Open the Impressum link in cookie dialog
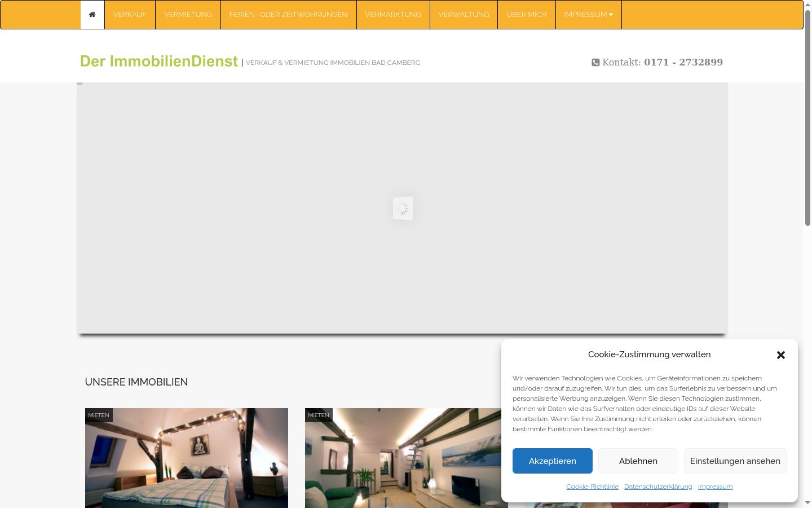This screenshot has width=812, height=508. click(x=716, y=487)
